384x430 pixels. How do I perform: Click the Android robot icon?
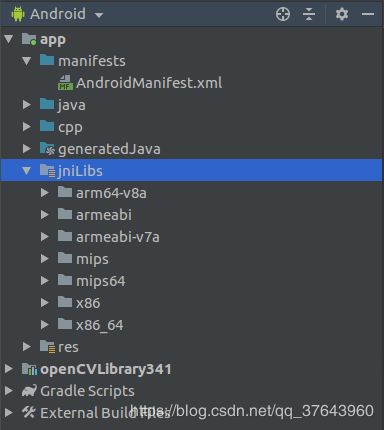pos(18,14)
